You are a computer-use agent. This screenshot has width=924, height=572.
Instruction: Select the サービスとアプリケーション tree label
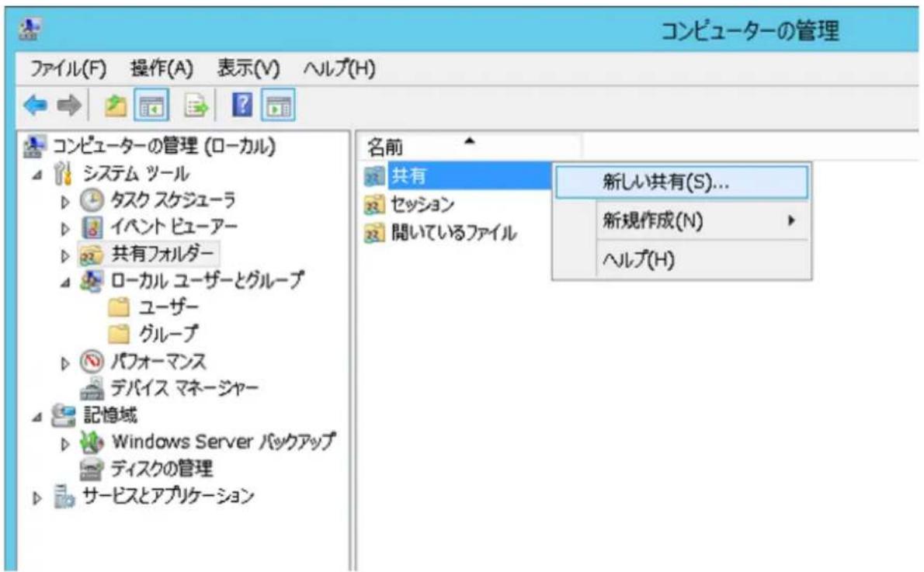point(168,496)
